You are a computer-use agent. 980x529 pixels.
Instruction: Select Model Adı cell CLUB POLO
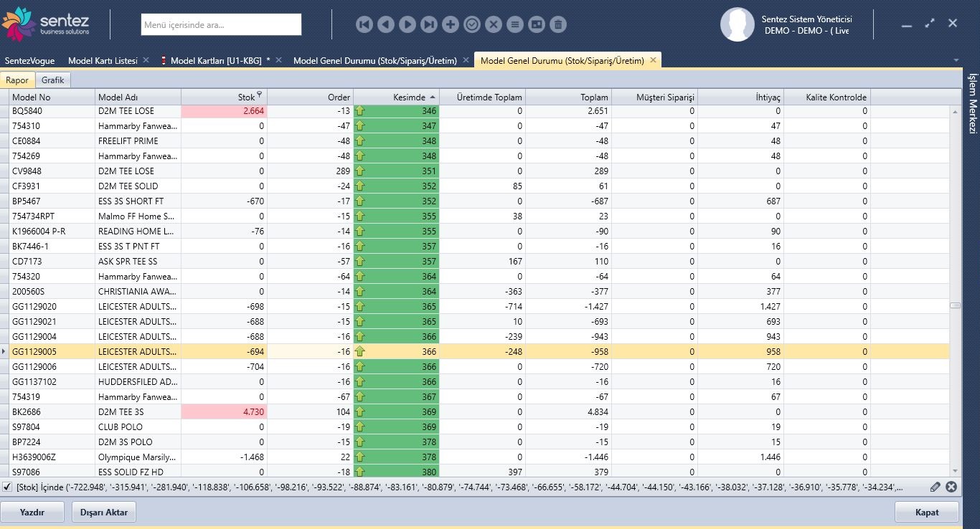pyautogui.click(x=138, y=427)
